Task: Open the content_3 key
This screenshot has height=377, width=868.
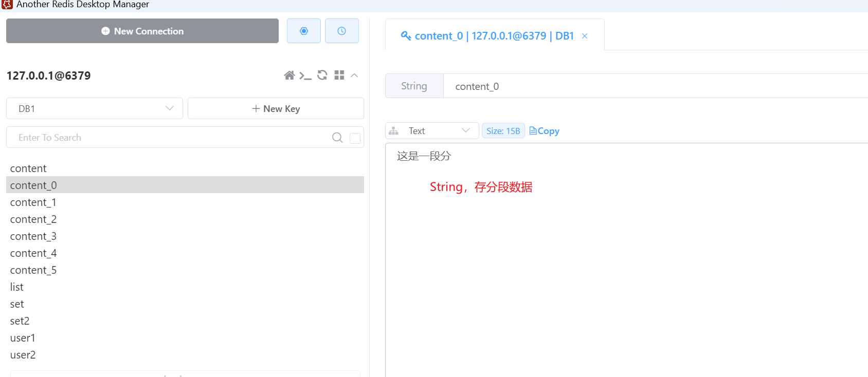Action: click(x=33, y=236)
